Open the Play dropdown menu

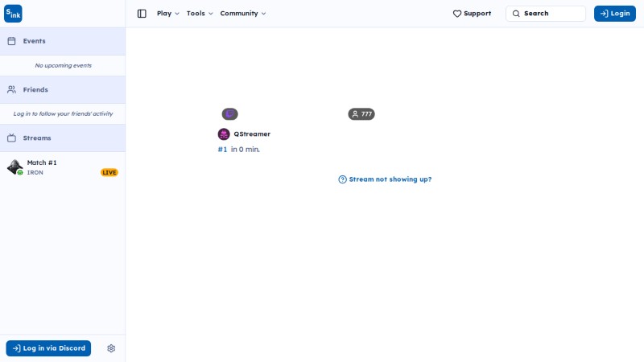click(x=168, y=14)
